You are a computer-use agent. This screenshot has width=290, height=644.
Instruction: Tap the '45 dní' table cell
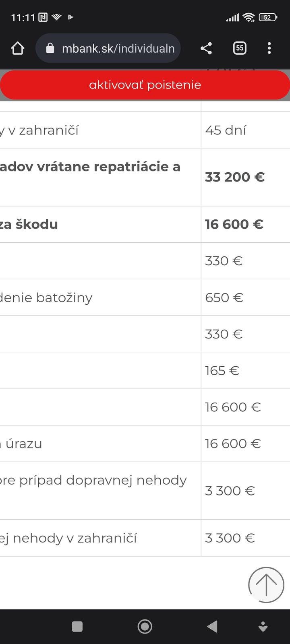(x=226, y=130)
